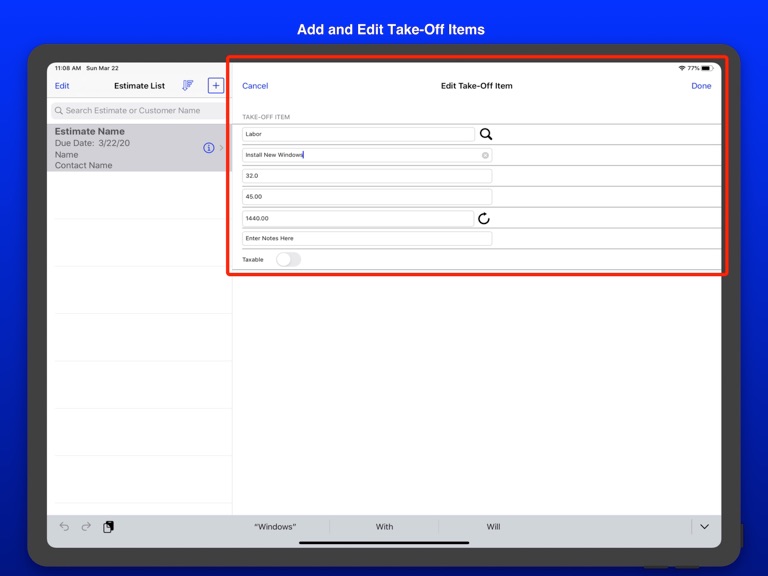Check the battery indicator
This screenshot has height=576, width=768.
pos(707,68)
